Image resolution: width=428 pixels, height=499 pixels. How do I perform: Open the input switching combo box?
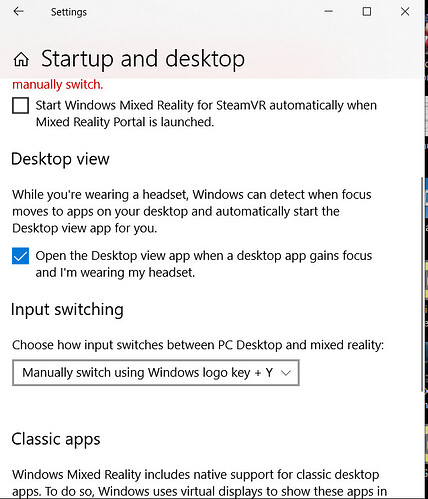[156, 373]
